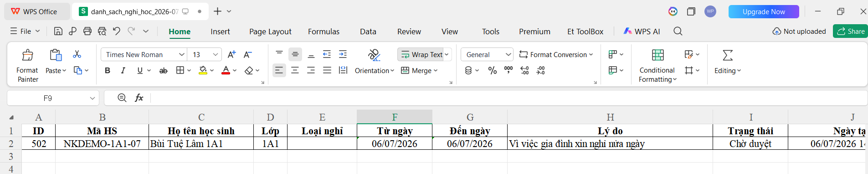Open the Insert ribbon tab
The height and width of the screenshot is (174, 868).
pos(220,32)
